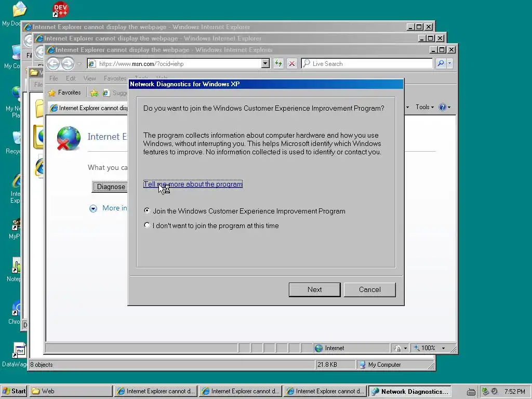
Task: Switch to the Web folder taskbar button
Action: coord(71,391)
